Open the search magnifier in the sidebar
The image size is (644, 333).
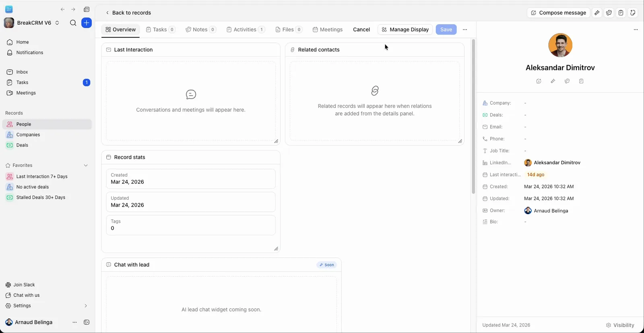[x=73, y=23]
